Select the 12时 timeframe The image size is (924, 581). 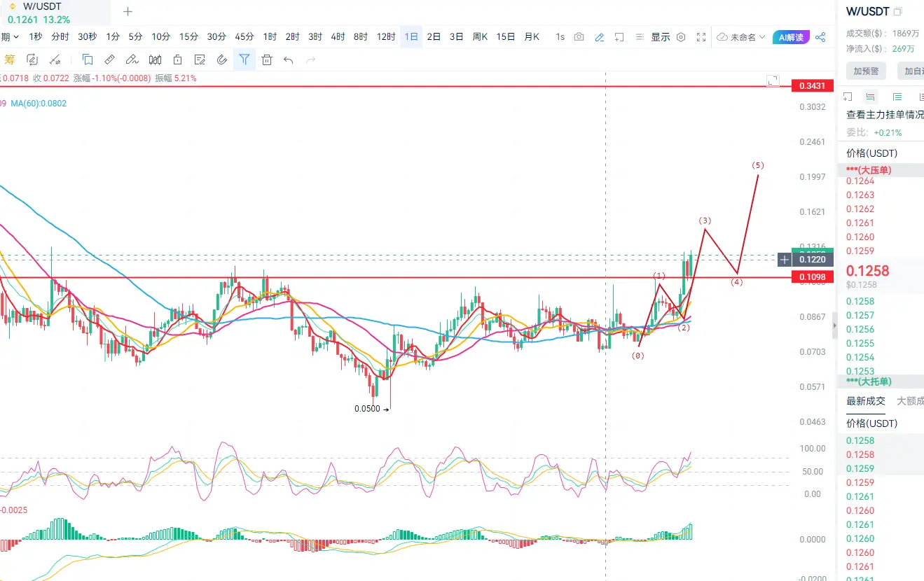point(386,37)
